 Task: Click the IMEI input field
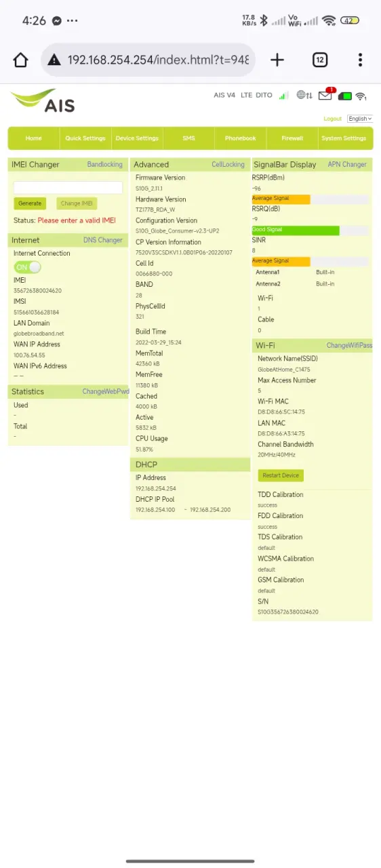[x=68, y=187]
